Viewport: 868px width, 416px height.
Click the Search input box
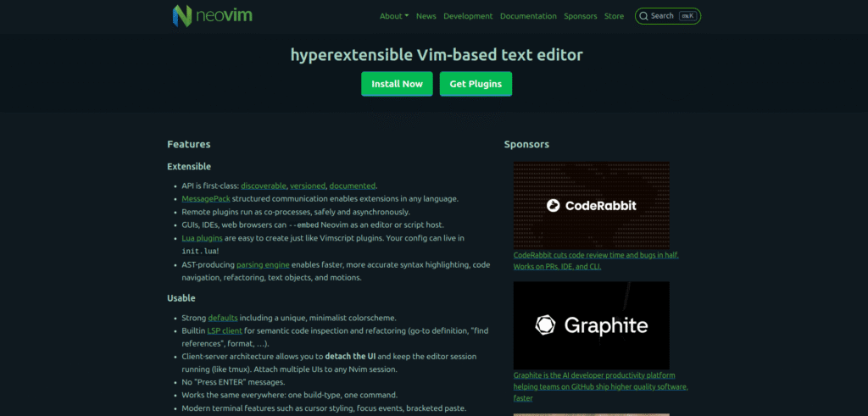668,16
